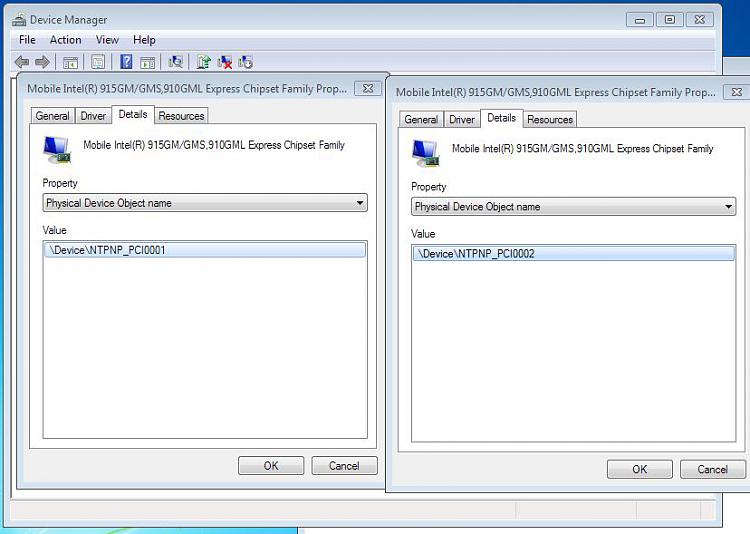Select Details tab in right dialog
750x534 pixels.
tap(502, 118)
